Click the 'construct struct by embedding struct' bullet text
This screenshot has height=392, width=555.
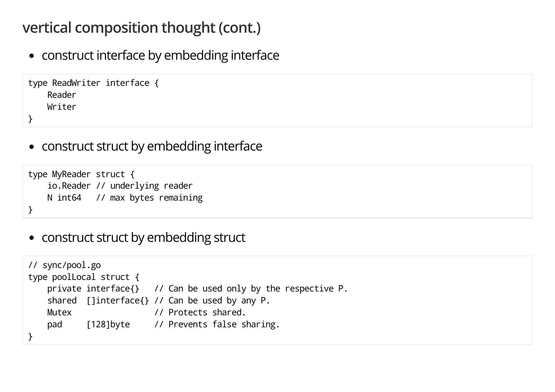143,238
